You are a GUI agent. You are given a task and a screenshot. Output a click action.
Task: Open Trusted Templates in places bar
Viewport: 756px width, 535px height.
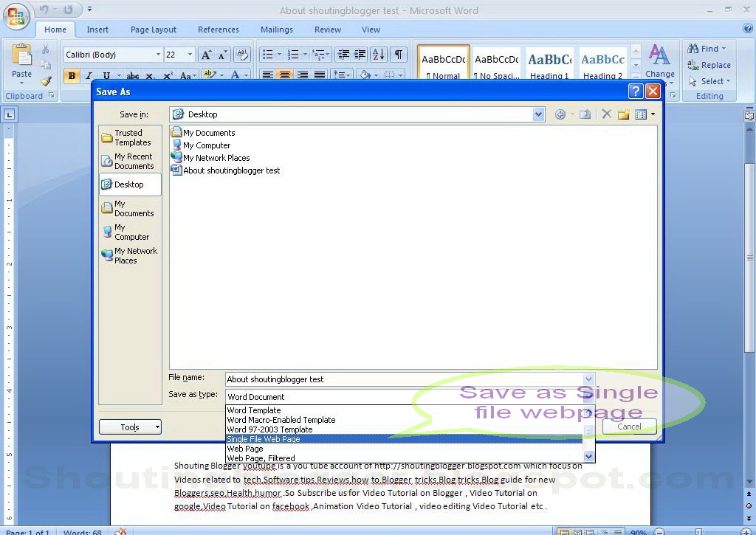[130, 137]
